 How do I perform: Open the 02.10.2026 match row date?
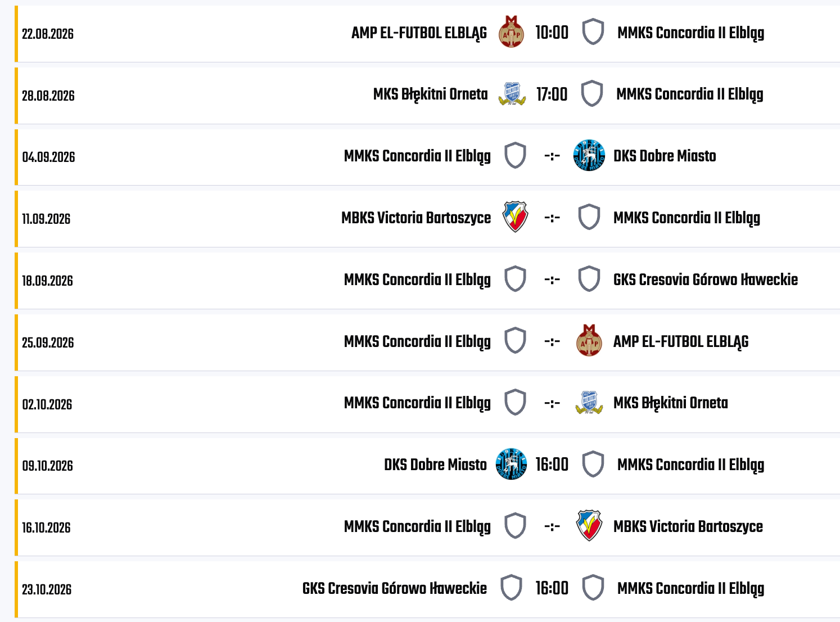(x=47, y=404)
